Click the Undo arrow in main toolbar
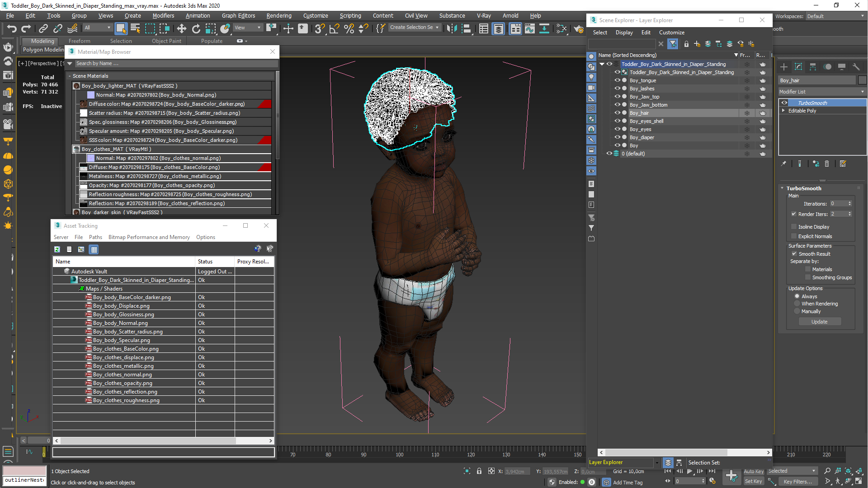Screen dimensions: 868x488 coord(12,29)
